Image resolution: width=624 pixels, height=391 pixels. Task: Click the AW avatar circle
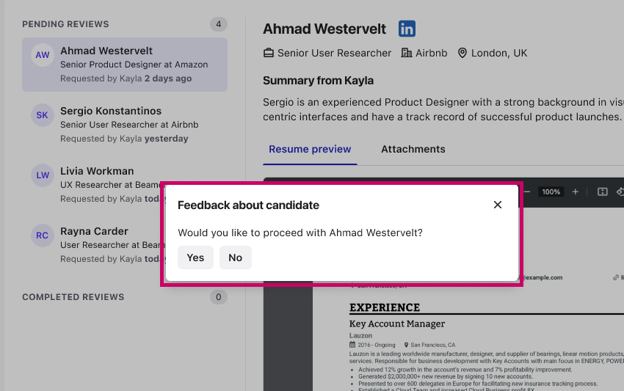pos(43,55)
